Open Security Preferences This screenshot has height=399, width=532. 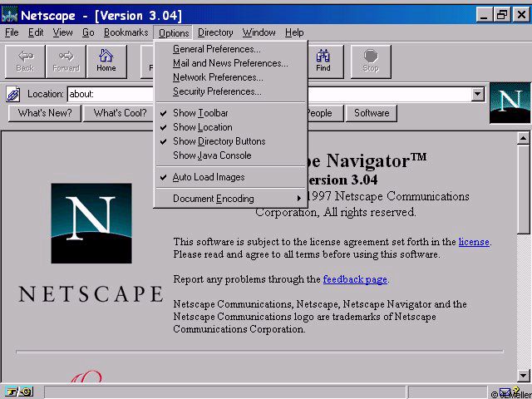click(x=231, y=92)
